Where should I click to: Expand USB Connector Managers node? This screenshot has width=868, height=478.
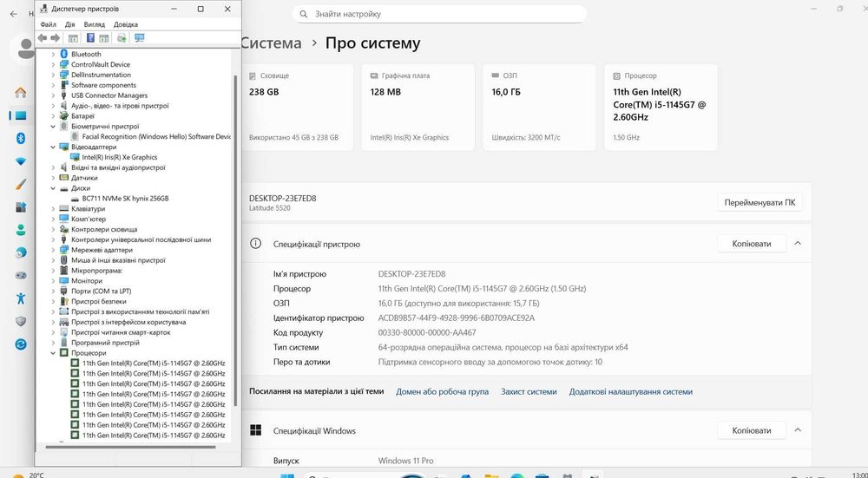point(53,95)
